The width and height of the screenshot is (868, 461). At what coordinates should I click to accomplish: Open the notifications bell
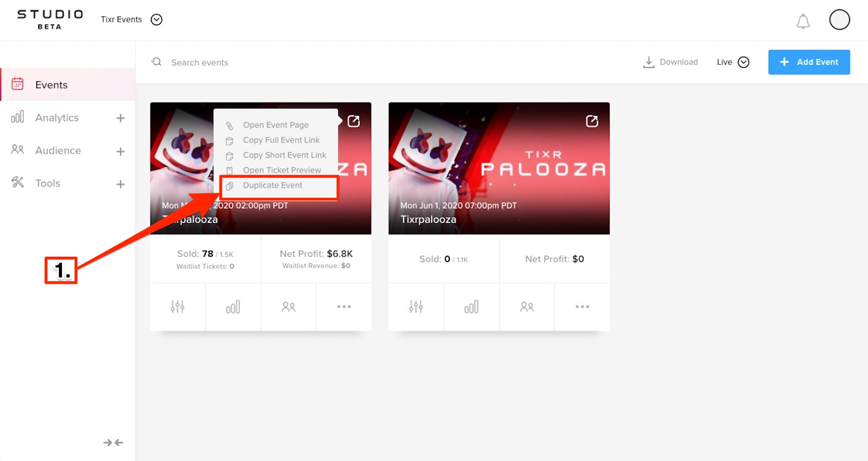coord(803,21)
